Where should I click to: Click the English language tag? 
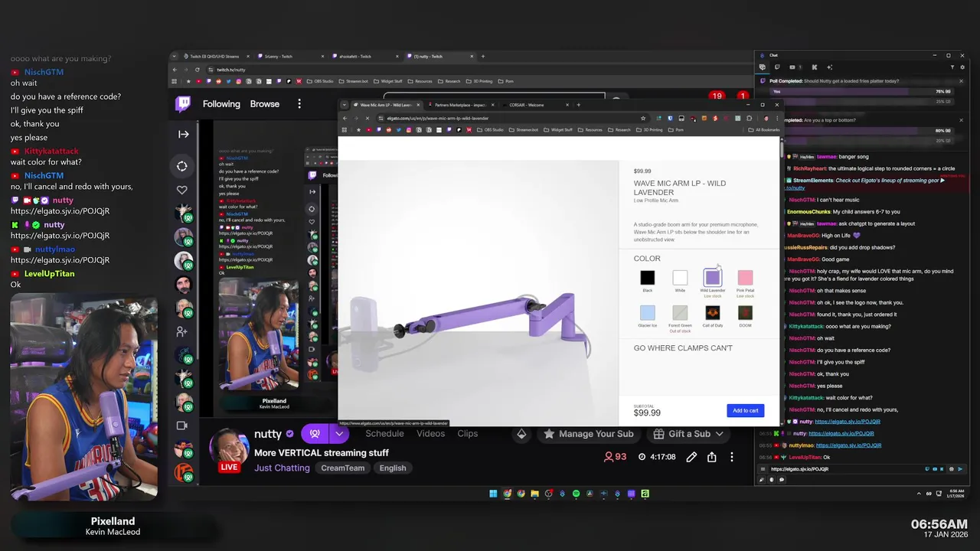[393, 468]
